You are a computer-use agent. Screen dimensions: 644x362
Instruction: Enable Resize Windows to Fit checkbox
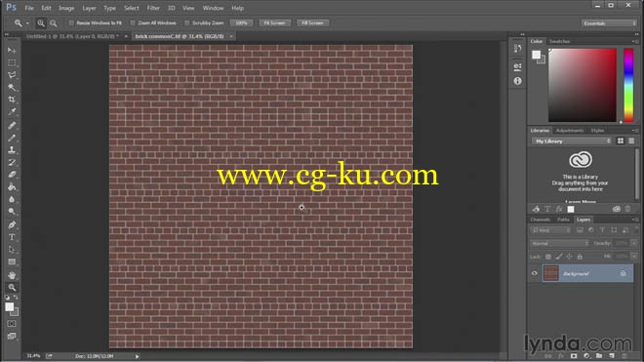[x=71, y=23]
